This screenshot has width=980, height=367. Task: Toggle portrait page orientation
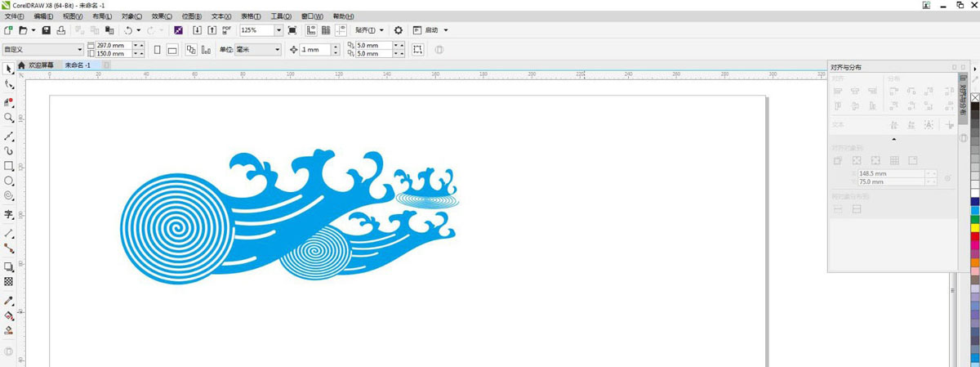tap(158, 50)
